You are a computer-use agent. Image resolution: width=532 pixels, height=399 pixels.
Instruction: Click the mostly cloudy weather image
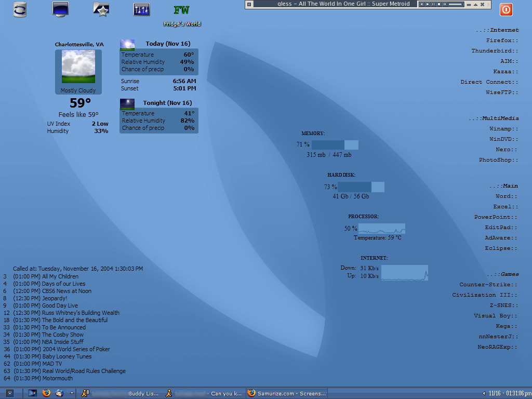pyautogui.click(x=78, y=66)
